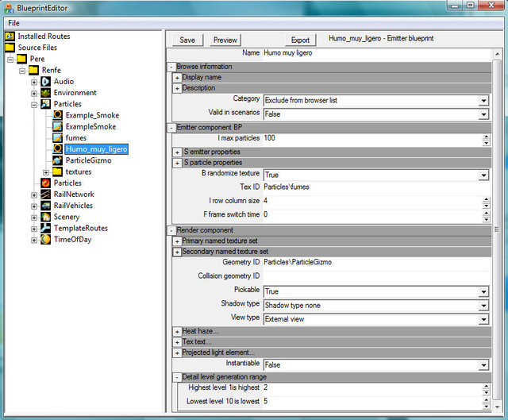Open the File menu
This screenshot has width=508, height=420.
click(x=14, y=23)
